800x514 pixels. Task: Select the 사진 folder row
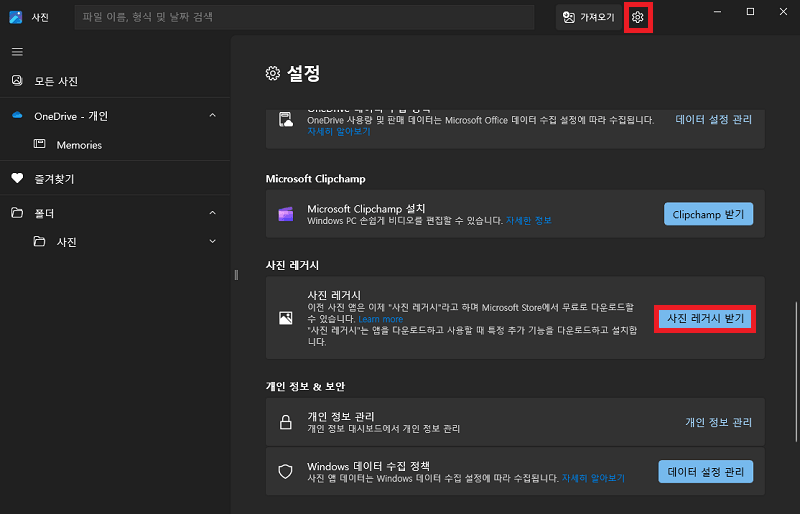pos(115,241)
